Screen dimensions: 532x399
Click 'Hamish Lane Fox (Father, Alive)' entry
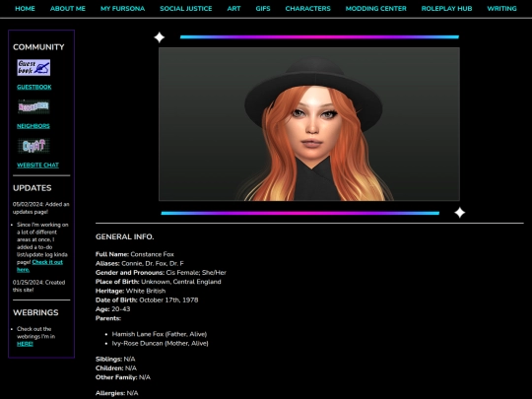[160, 334]
